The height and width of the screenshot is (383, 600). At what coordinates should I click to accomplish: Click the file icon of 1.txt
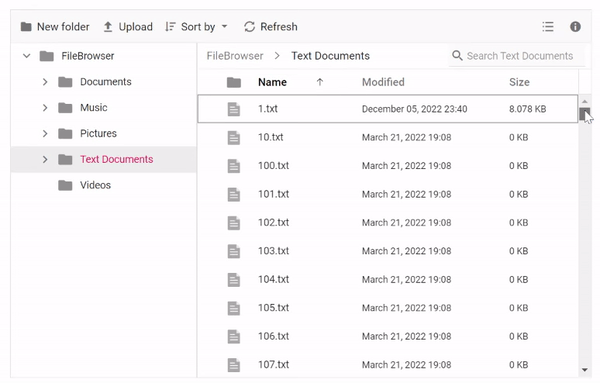tap(234, 109)
